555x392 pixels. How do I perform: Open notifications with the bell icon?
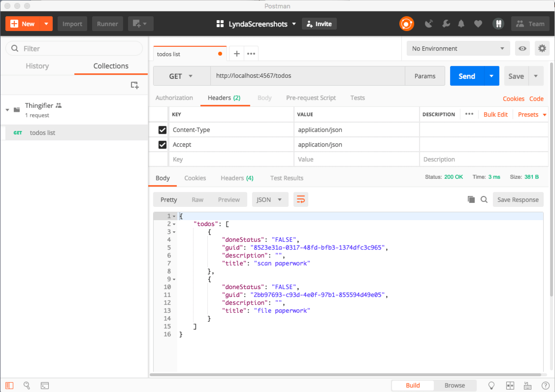(461, 23)
